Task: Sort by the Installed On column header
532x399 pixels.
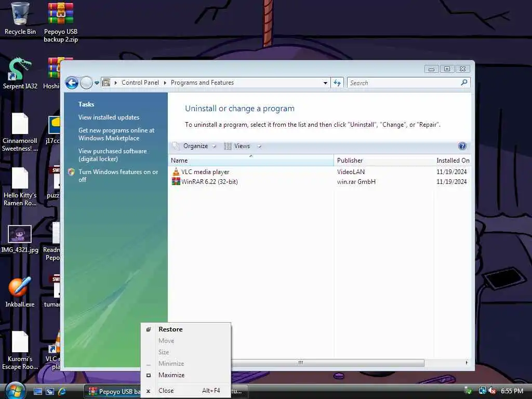Action: 453,161
